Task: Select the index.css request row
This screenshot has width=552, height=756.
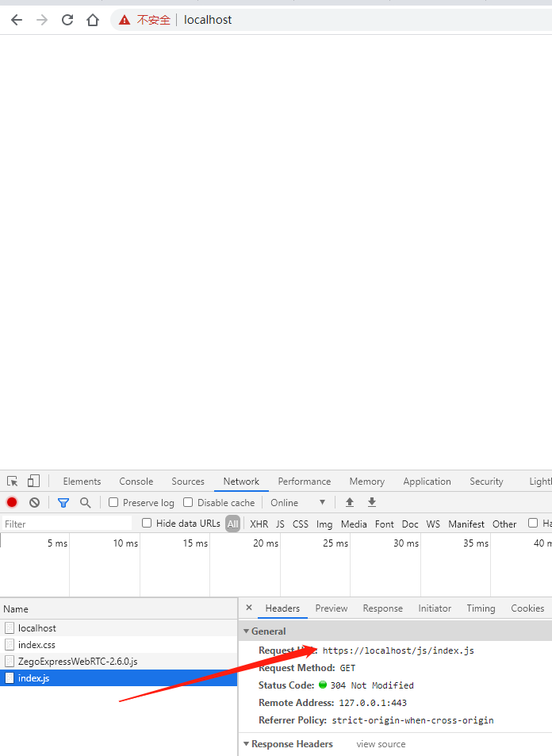Action: click(x=119, y=645)
